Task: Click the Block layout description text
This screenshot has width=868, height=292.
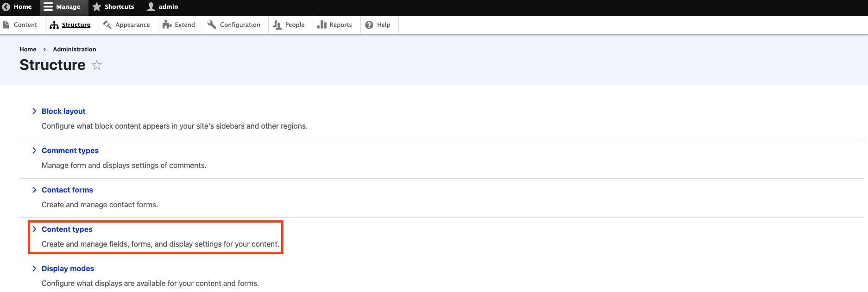Action: pyautogui.click(x=175, y=126)
